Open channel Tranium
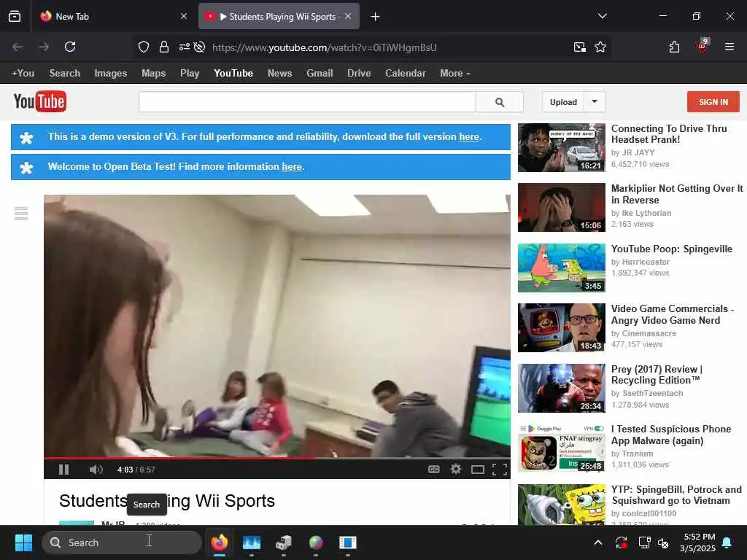 [x=638, y=454]
